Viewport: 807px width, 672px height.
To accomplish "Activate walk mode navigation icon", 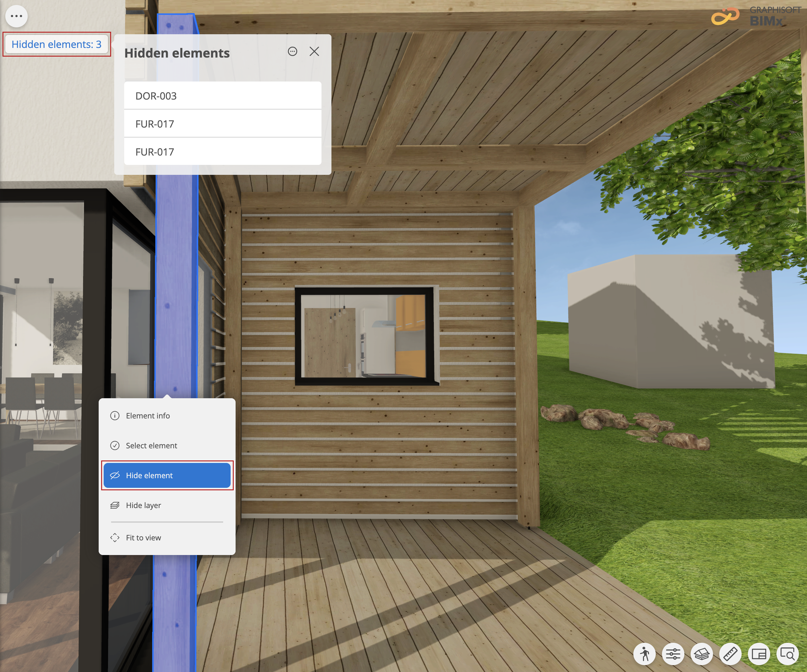I will coord(645,654).
